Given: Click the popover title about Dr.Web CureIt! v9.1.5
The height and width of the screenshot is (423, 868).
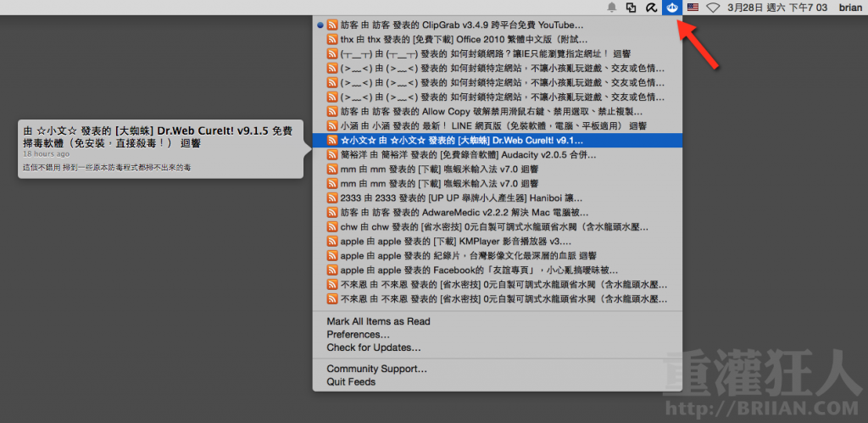Looking at the screenshot, I should pos(157,136).
